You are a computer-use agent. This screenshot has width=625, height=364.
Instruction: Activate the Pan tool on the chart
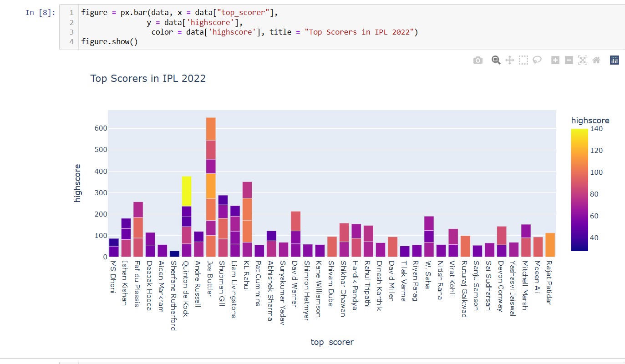tap(509, 60)
